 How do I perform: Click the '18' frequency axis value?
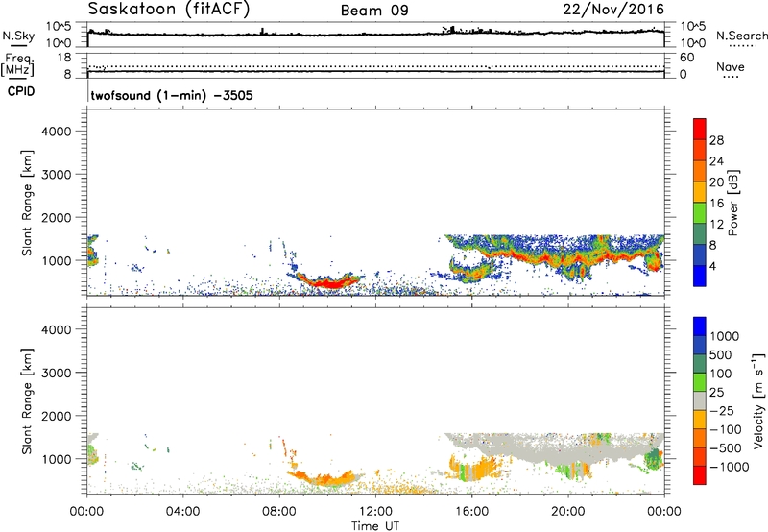(63, 58)
